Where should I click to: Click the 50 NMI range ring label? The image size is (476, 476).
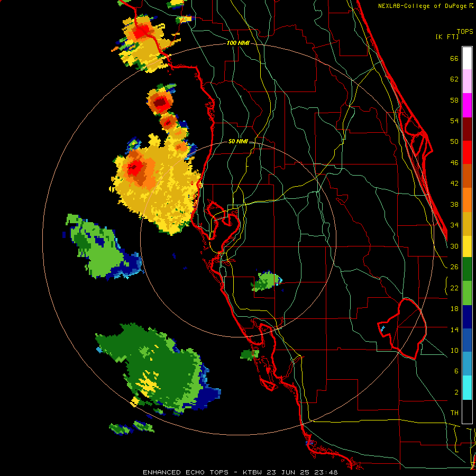[238, 141]
